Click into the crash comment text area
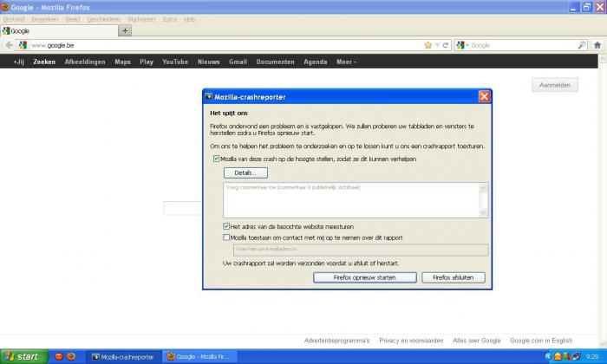The width and height of the screenshot is (607, 364). pyautogui.click(x=350, y=200)
